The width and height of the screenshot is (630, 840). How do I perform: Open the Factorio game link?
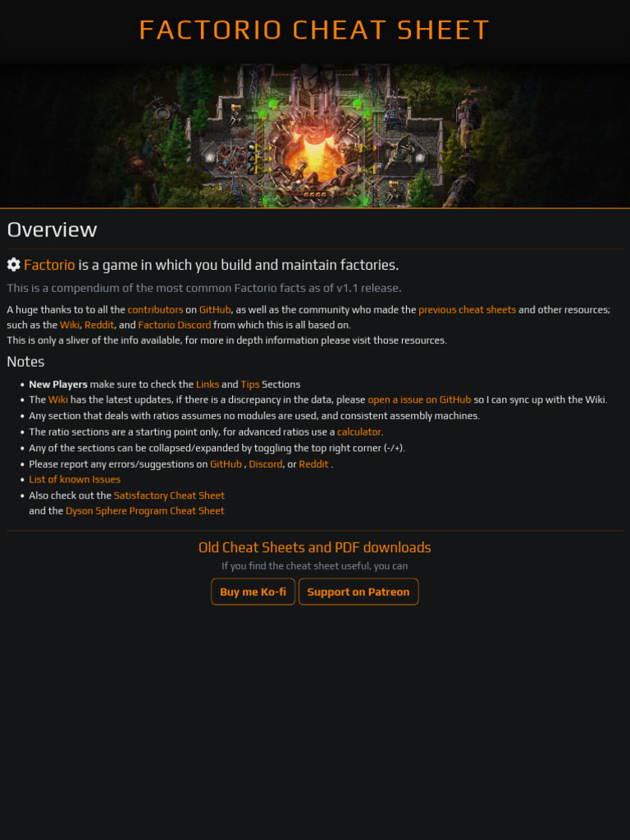49,265
